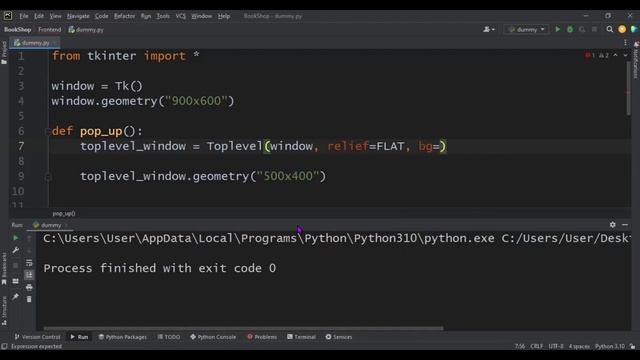Click the red error count indicator

click(590, 55)
